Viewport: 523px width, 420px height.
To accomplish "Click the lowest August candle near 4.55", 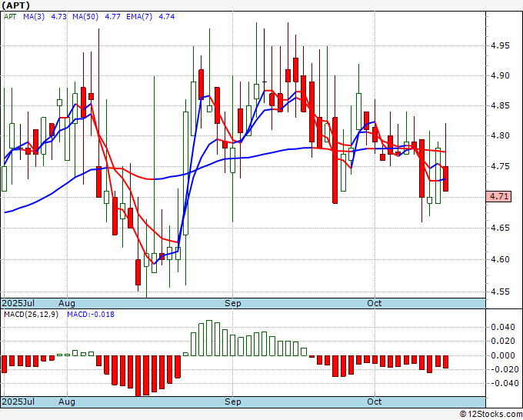I will [x=146, y=260].
